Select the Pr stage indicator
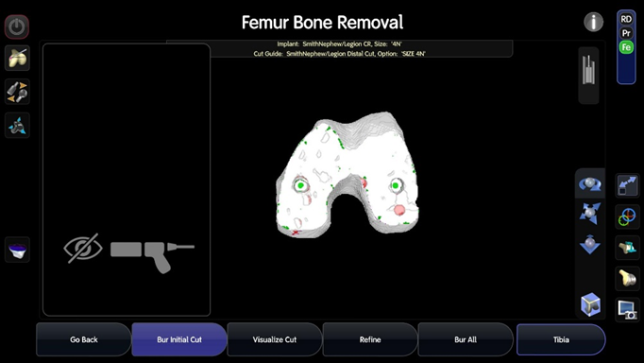Image resolution: width=644 pixels, height=363 pixels. 626,33
